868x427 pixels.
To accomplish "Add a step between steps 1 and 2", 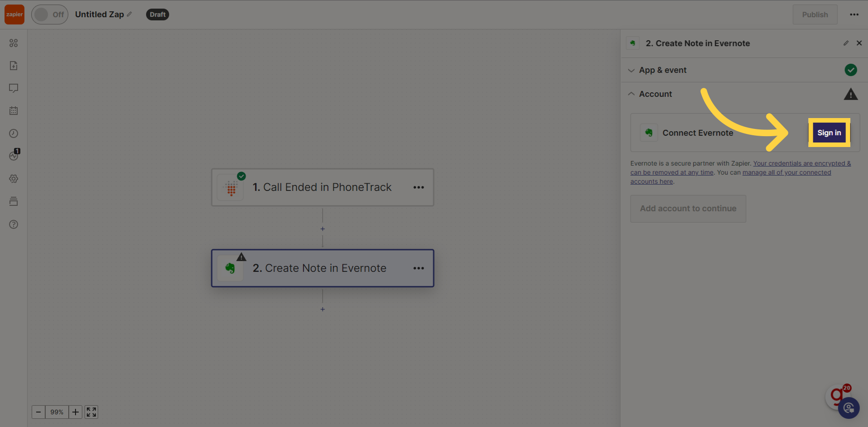I will (x=323, y=229).
